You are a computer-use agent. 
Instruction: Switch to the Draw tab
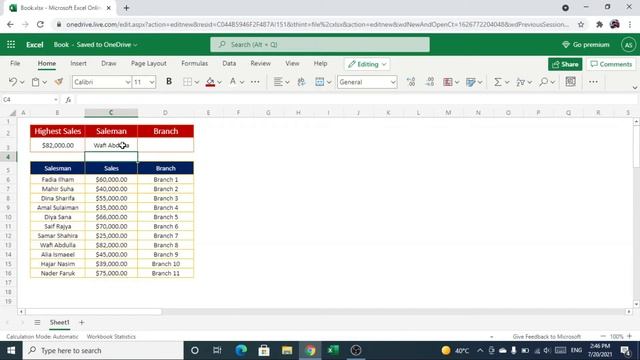point(109,63)
